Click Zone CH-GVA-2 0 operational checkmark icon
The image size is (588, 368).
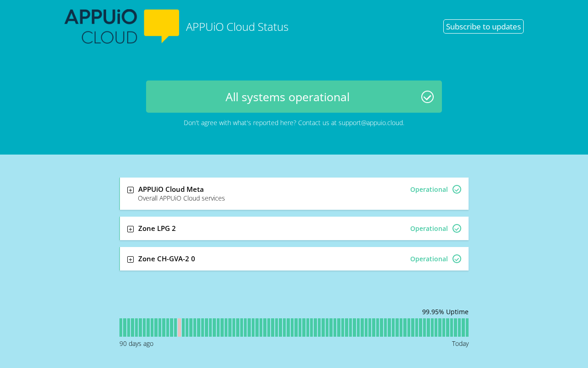click(x=457, y=259)
